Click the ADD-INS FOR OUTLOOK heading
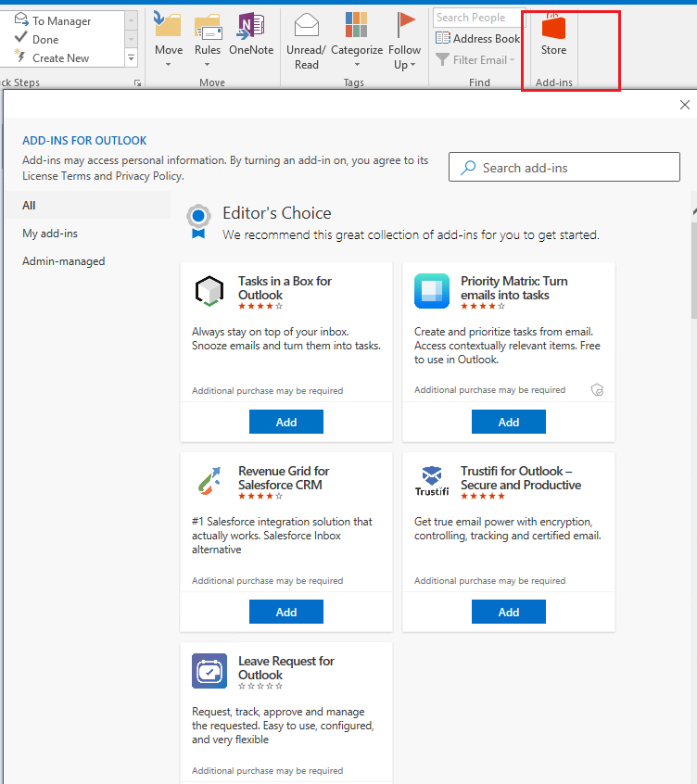Screen dimensions: 697x784 (x=84, y=141)
